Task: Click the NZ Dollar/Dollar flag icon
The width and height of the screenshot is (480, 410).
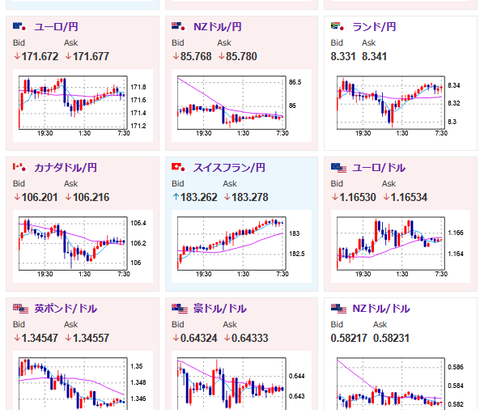Action: pyautogui.click(x=339, y=309)
